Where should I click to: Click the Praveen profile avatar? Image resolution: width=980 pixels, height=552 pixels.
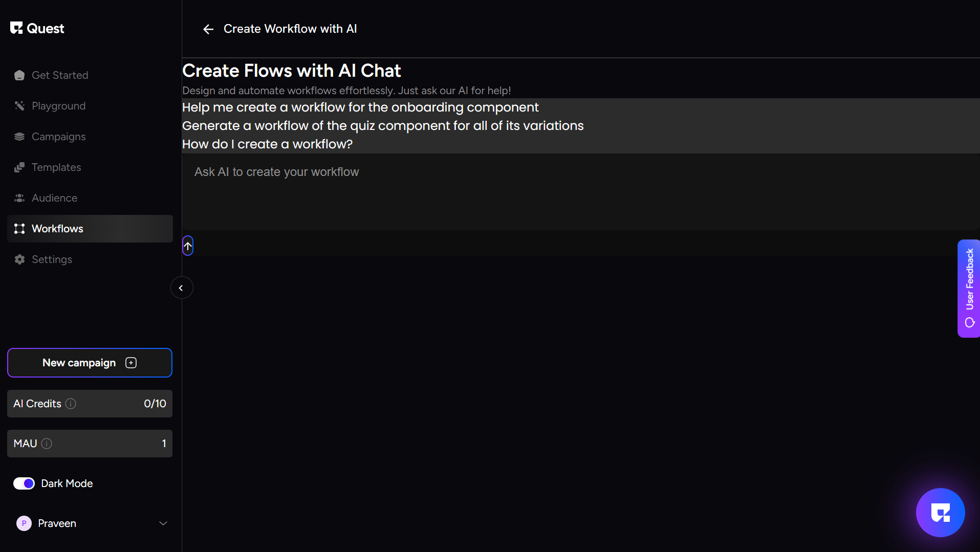[x=24, y=523]
